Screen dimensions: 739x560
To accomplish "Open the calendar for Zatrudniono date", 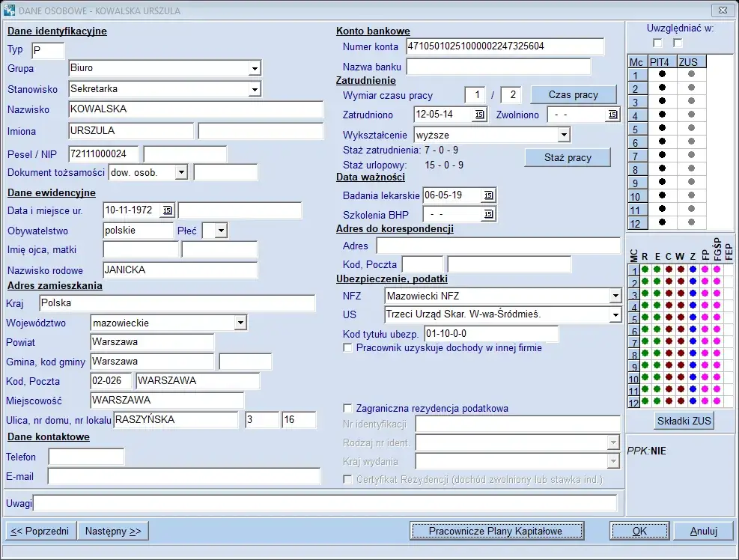I will (x=479, y=115).
